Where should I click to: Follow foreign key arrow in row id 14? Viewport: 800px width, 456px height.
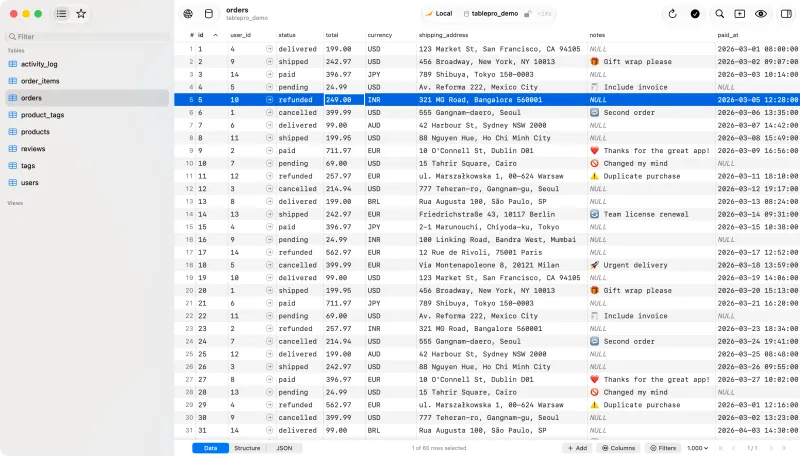point(269,214)
